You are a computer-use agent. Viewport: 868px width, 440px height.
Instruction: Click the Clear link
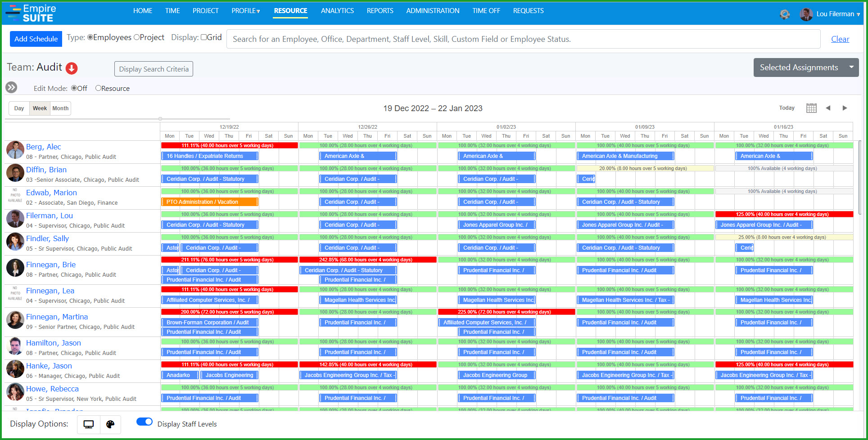coord(840,39)
